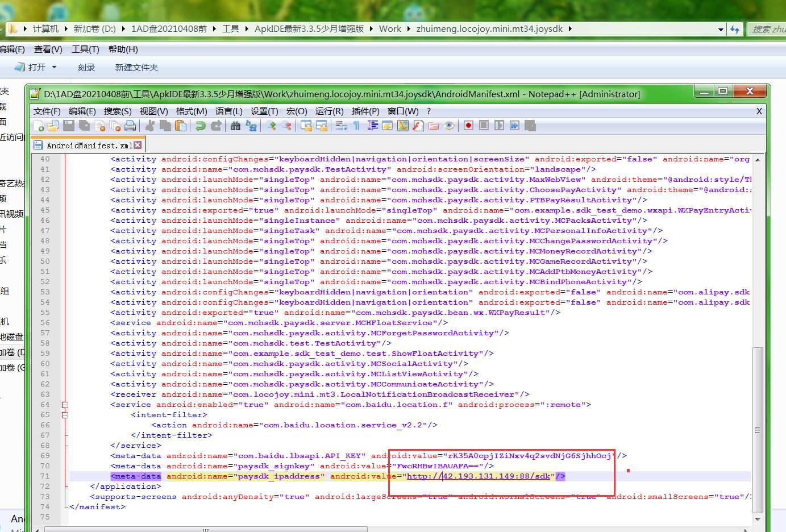Collapse the service fold marker at line 64
The image size is (786, 532).
point(65,405)
